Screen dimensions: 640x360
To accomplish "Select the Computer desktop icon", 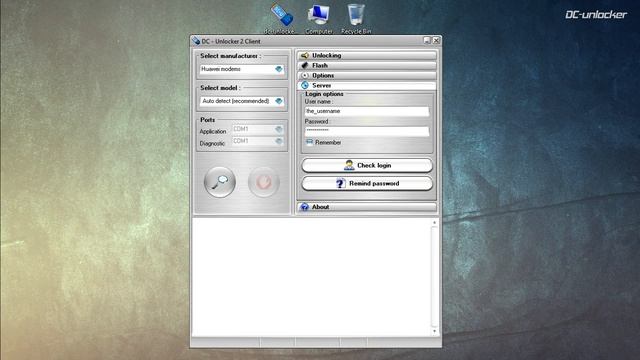I will (x=319, y=18).
